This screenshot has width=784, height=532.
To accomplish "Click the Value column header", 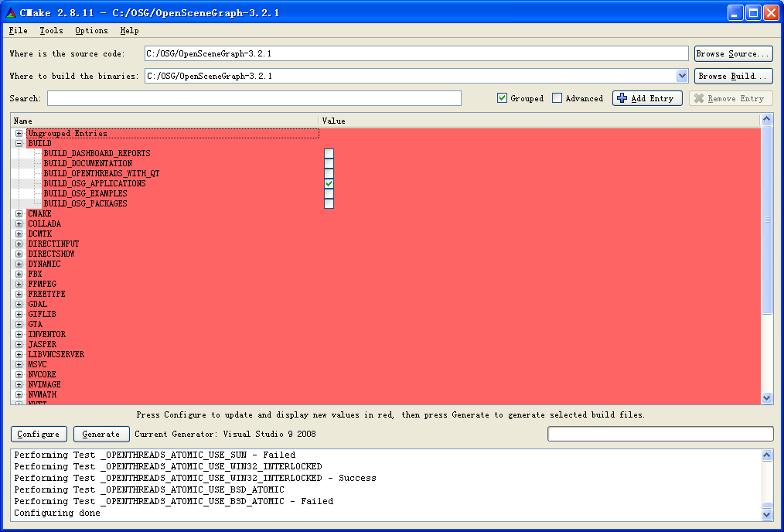I will [x=540, y=121].
